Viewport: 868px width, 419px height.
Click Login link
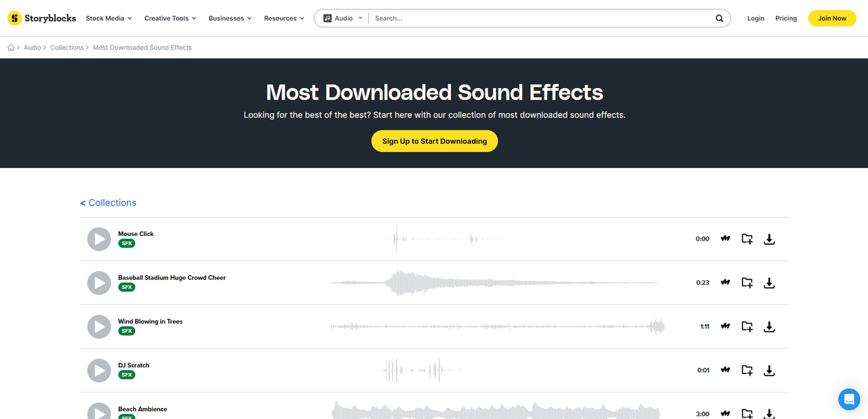(755, 18)
